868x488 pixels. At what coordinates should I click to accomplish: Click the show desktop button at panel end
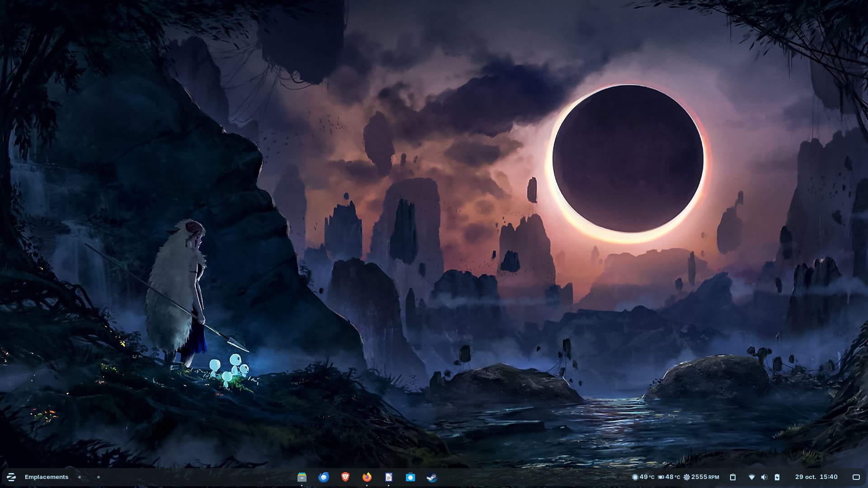coord(856,477)
